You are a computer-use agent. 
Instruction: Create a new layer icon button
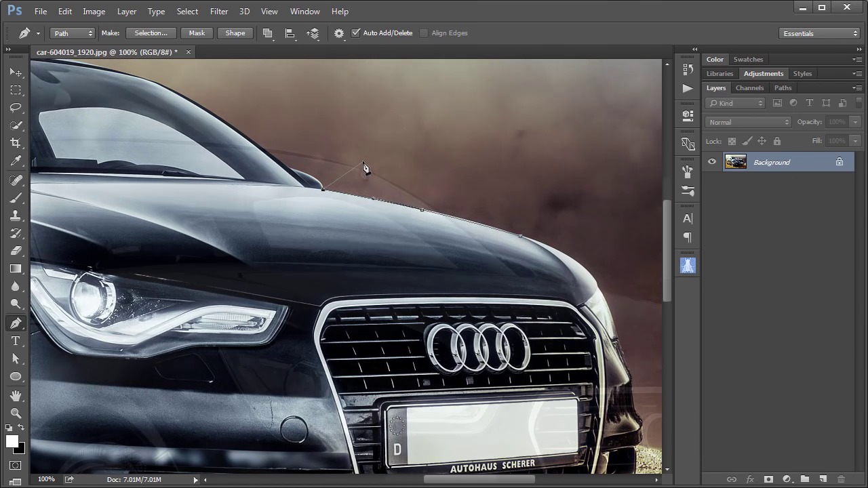(823, 479)
